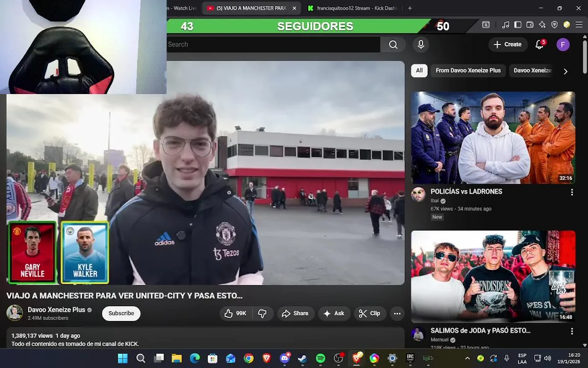Click the Memuel channel name
The height and width of the screenshot is (368, 588).
(439, 340)
